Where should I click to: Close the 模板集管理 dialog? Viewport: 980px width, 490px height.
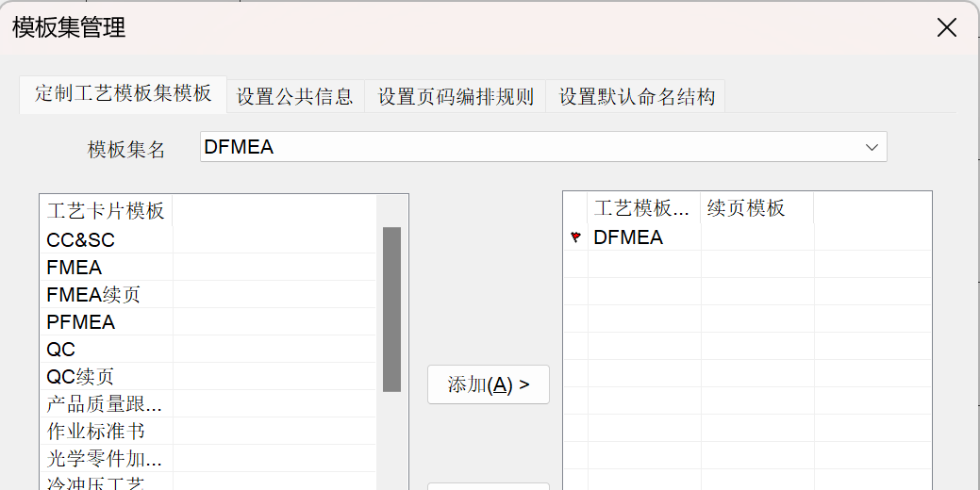click(x=947, y=27)
